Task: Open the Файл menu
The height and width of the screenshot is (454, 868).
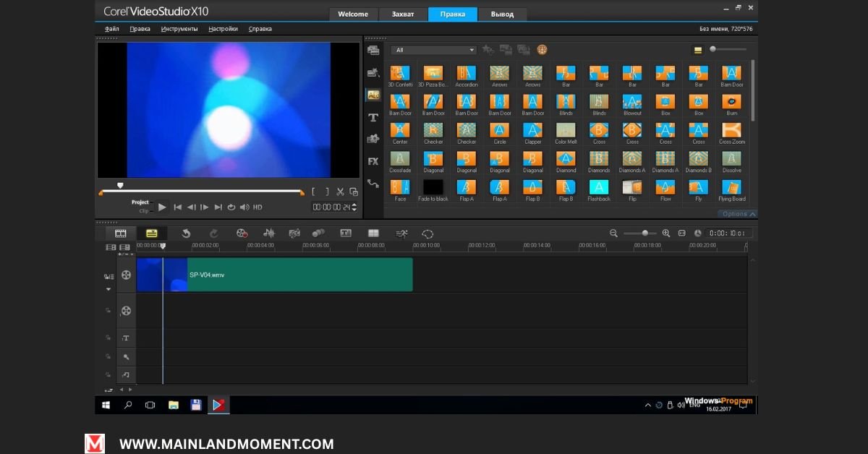Action: point(112,29)
